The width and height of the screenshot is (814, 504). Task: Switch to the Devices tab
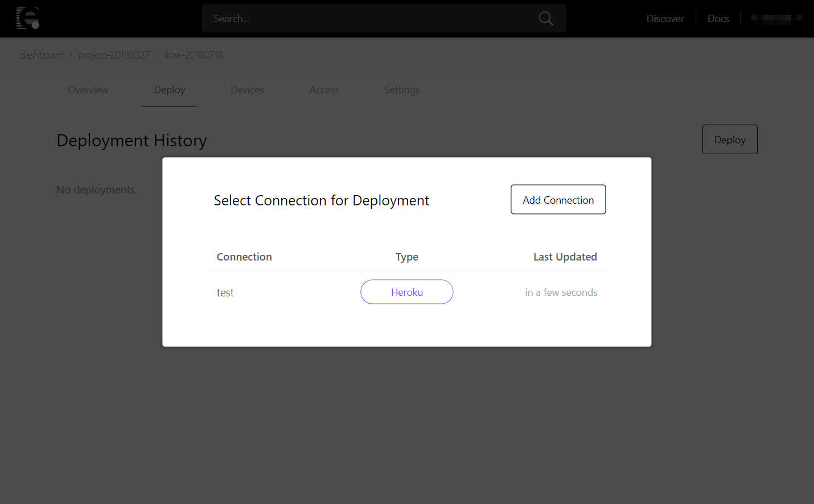click(247, 90)
